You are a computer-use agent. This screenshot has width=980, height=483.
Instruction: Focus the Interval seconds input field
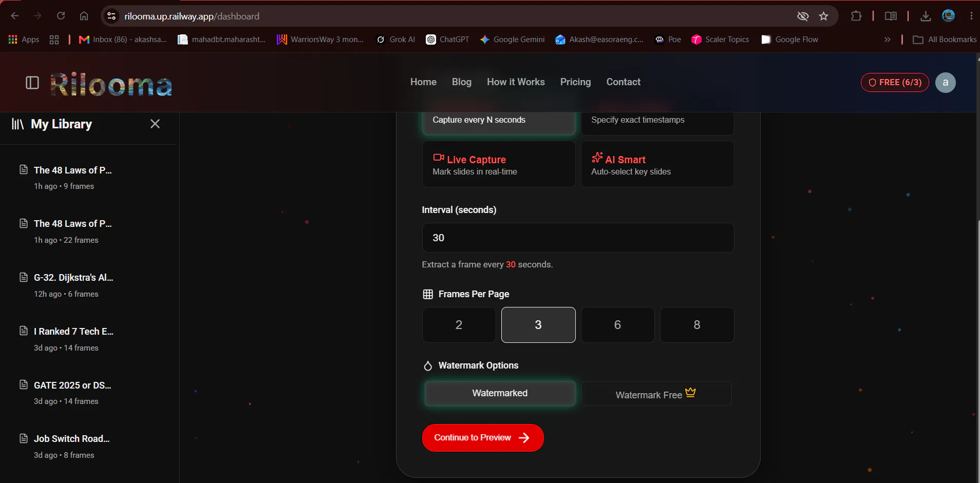(578, 238)
